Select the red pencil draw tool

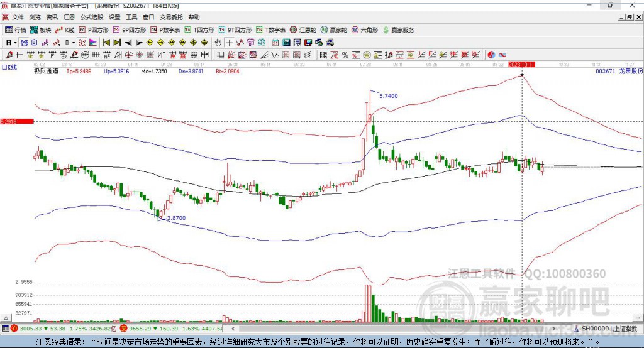click(x=9, y=55)
